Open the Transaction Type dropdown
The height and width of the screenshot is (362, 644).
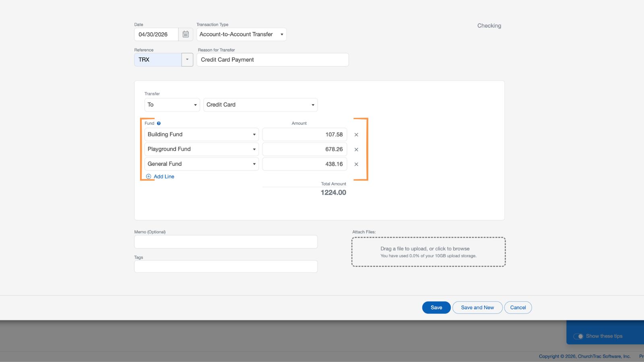[241, 35]
